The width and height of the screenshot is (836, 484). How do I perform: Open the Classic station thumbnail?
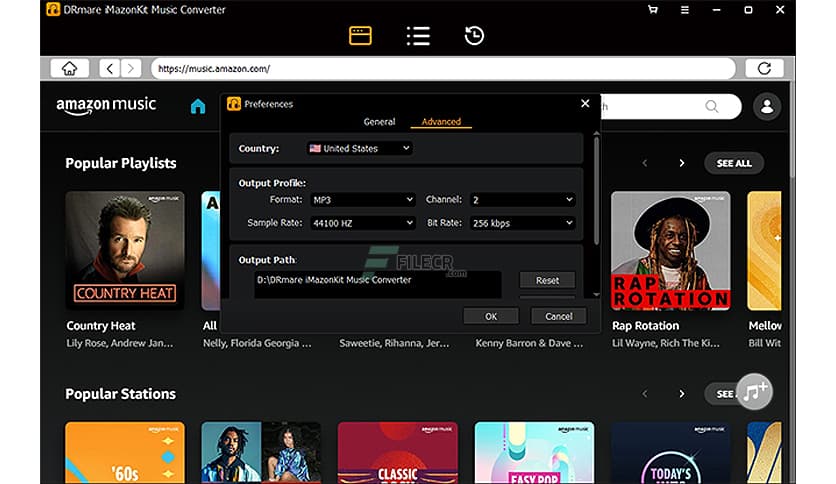398,453
